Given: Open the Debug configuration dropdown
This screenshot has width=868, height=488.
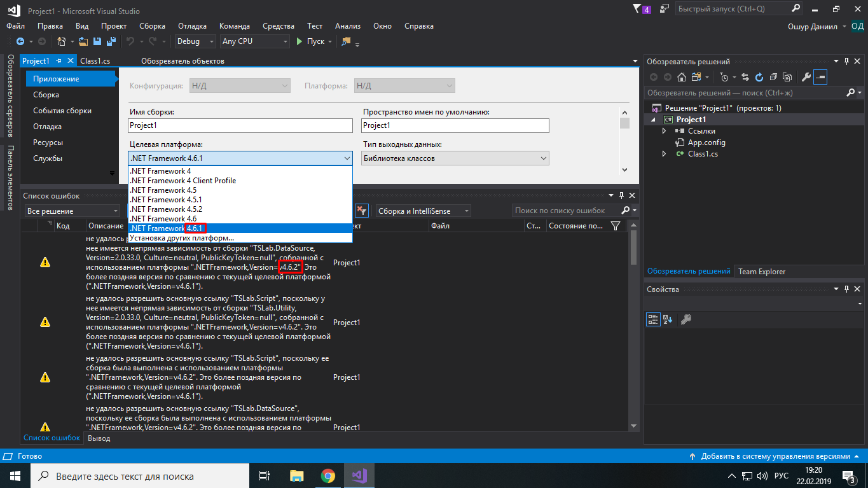Looking at the screenshot, I should (x=196, y=41).
